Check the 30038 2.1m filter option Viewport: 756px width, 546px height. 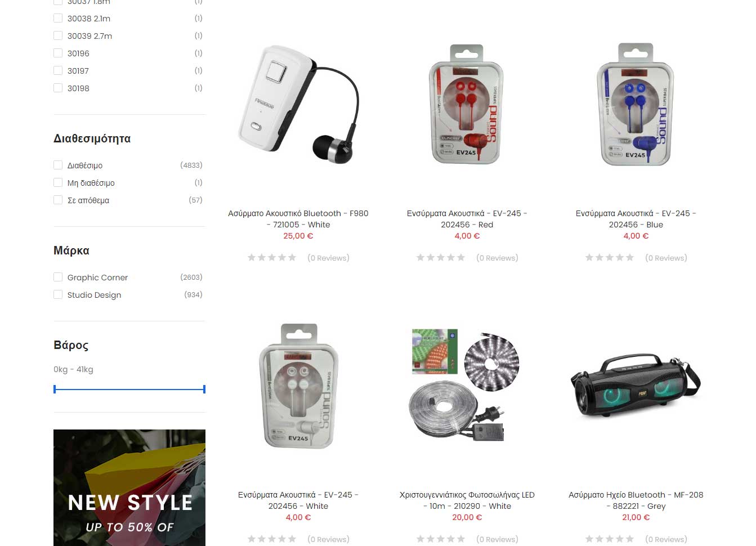[x=57, y=18]
